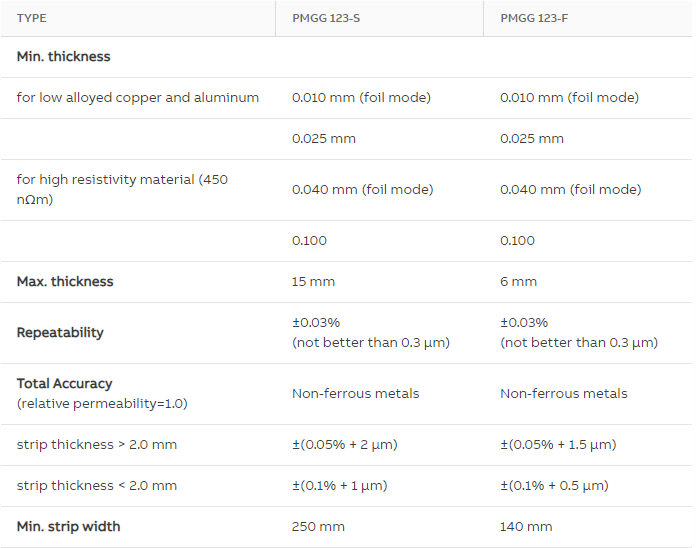
Task: Click the 0.100 value under PMGG 123-S
Action: (309, 240)
